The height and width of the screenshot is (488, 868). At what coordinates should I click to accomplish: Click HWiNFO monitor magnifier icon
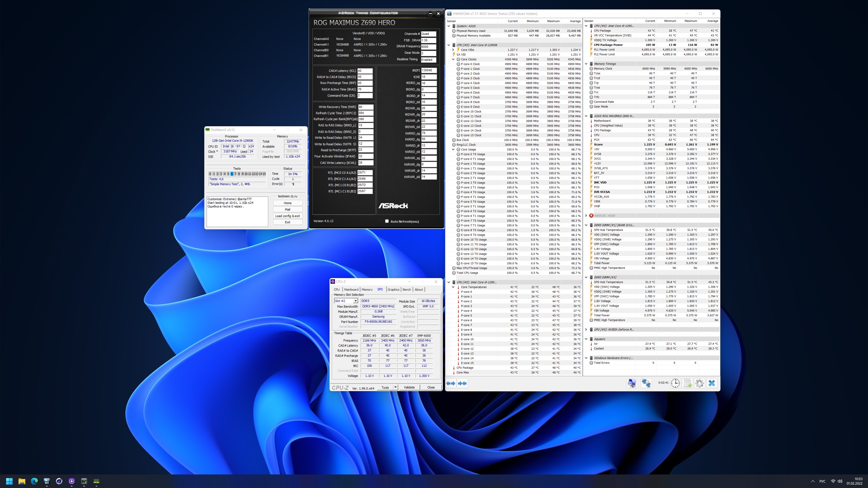pos(632,383)
